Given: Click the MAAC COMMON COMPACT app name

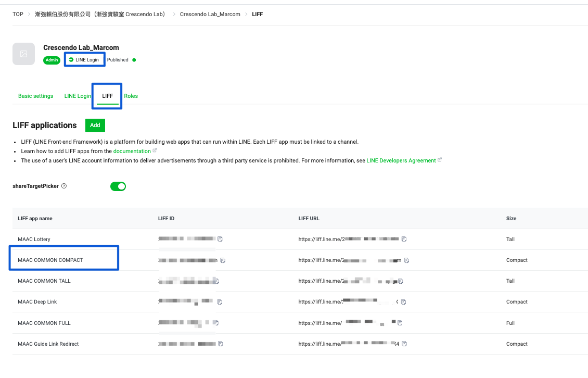Looking at the screenshot, I should pyautogui.click(x=50, y=260).
